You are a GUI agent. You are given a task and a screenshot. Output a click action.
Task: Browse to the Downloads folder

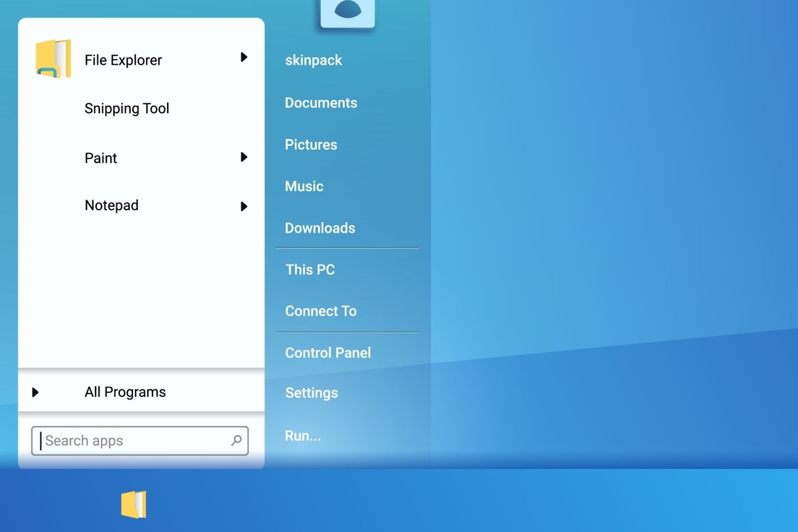tap(320, 228)
